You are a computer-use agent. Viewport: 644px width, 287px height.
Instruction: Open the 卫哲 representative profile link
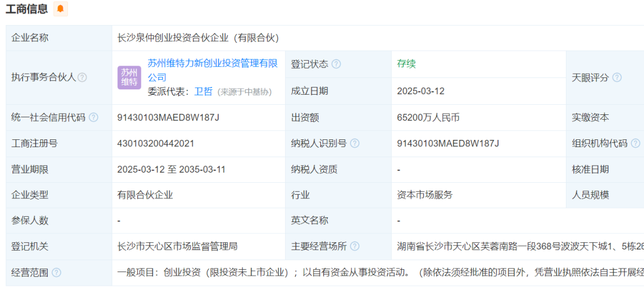coord(203,92)
